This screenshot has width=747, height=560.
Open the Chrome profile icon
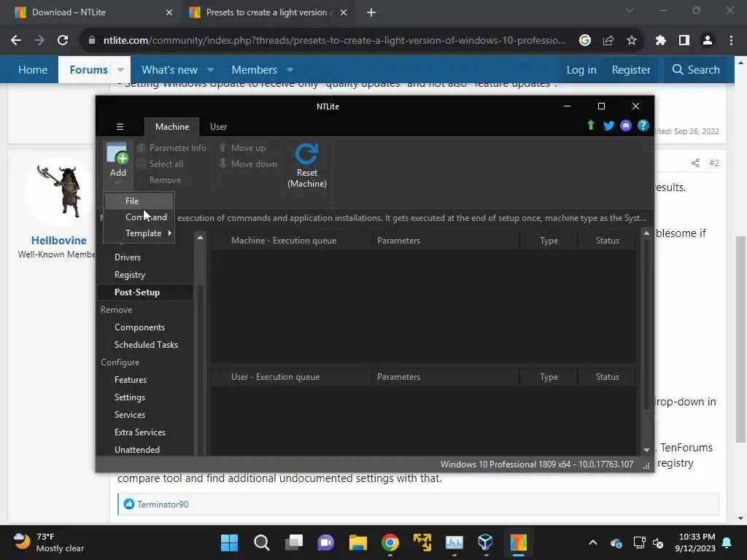pyautogui.click(x=708, y=41)
